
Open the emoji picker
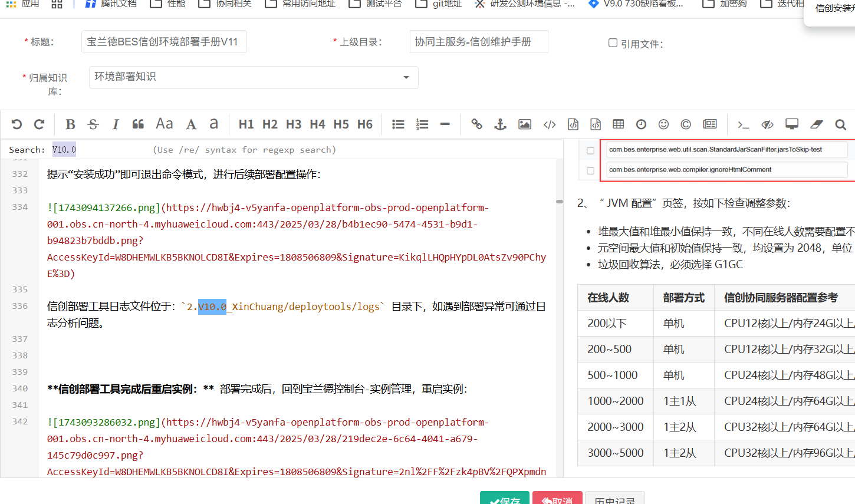tap(663, 124)
